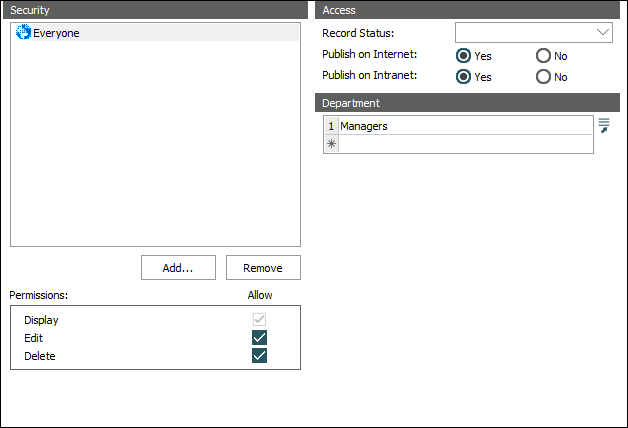Set Publish on Intranet to No

pyautogui.click(x=544, y=76)
